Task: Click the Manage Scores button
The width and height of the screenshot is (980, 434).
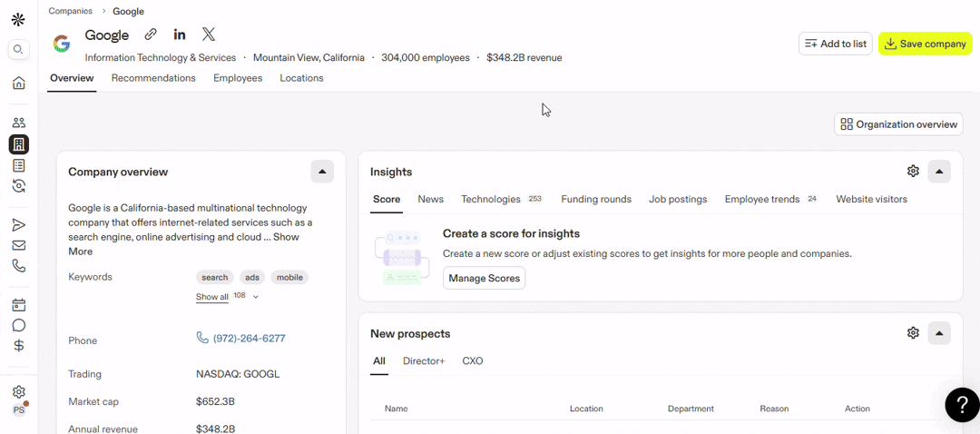Action: 485,278
